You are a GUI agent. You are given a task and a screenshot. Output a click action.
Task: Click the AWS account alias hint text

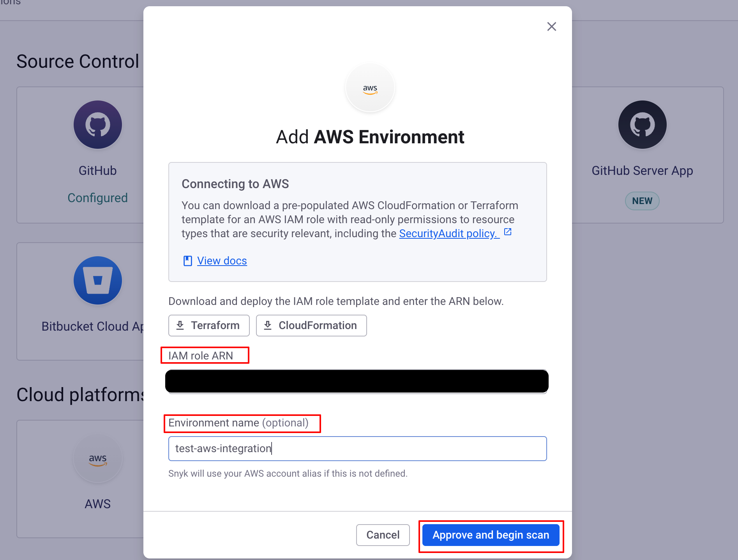(x=288, y=474)
